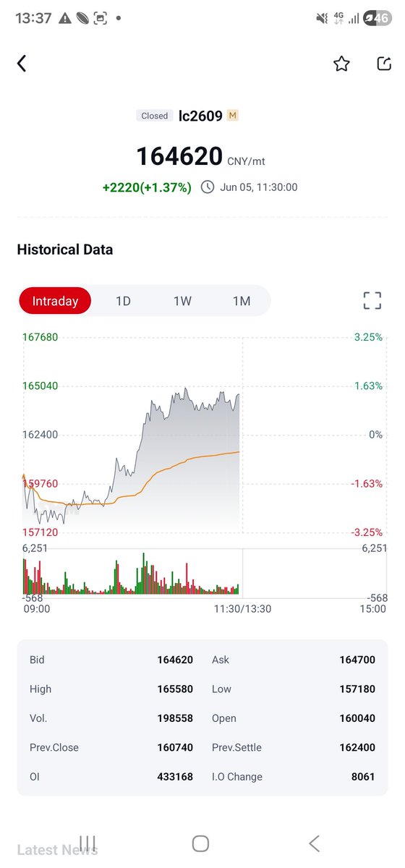
Task: Tap the warning triangle in status bar
Action: point(66,19)
